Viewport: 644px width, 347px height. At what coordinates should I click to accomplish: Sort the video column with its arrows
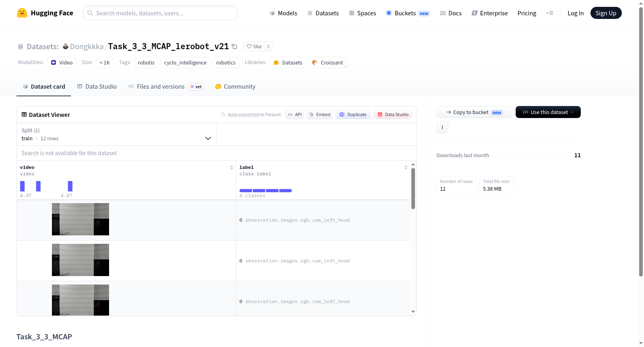[231, 167]
